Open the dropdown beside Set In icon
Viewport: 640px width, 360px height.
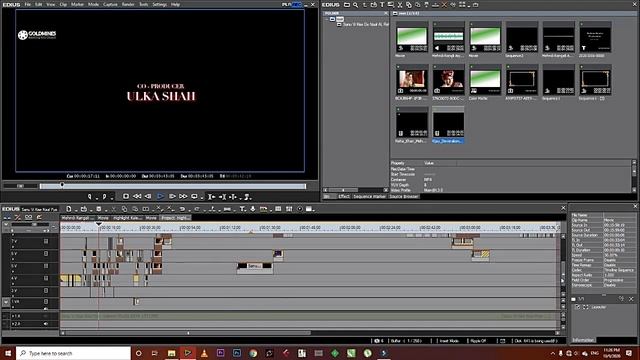tap(96, 198)
